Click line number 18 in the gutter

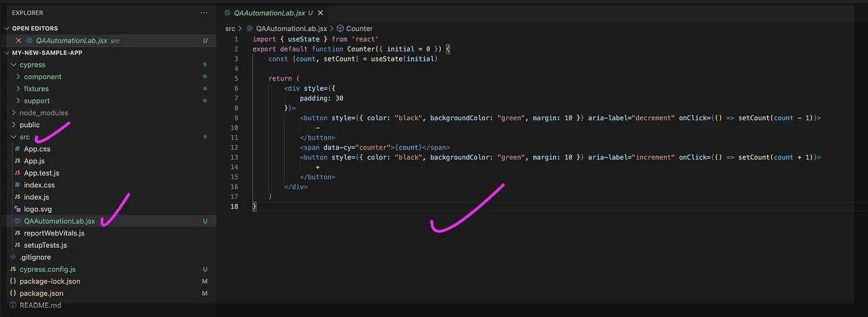click(234, 207)
